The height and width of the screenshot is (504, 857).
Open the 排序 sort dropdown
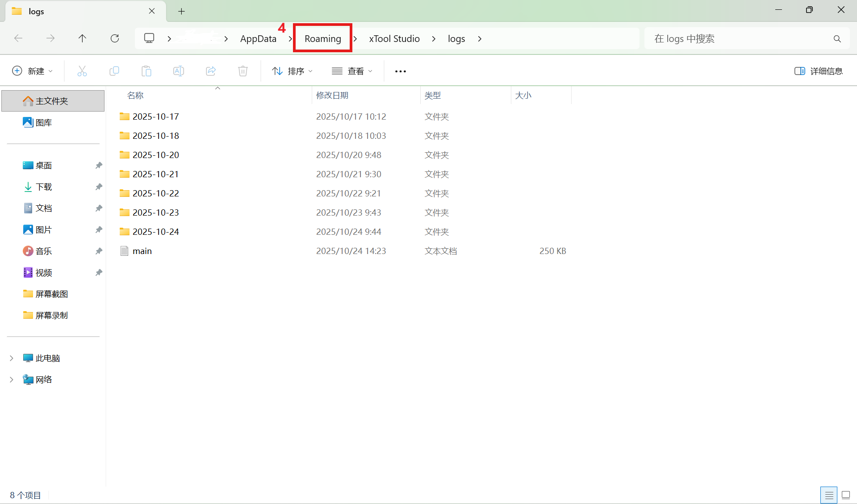(x=293, y=71)
